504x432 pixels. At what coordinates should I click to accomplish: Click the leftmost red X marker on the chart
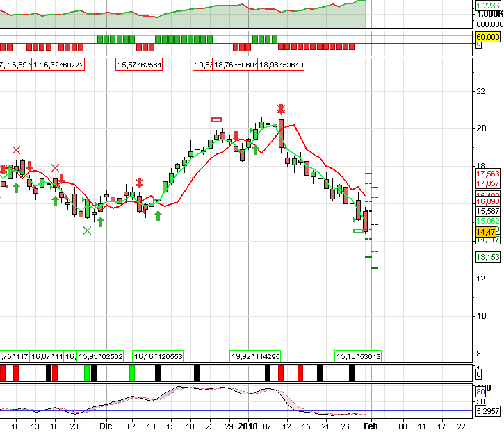tap(17, 149)
